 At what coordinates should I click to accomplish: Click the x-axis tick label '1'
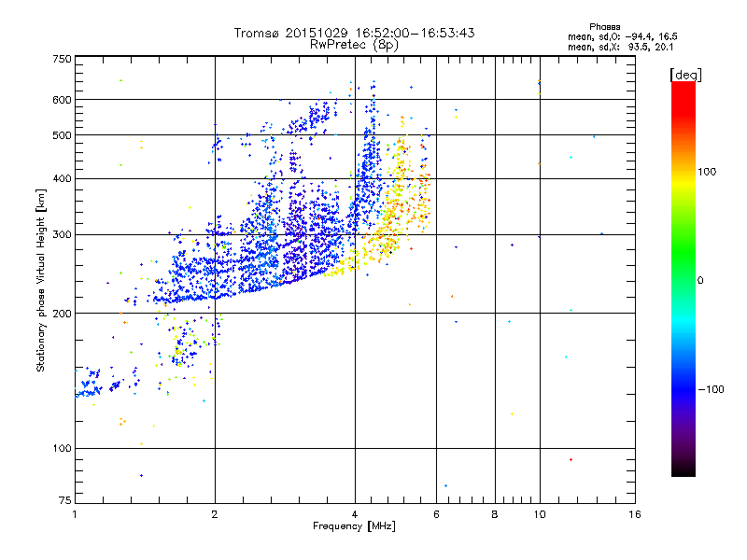click(x=75, y=514)
